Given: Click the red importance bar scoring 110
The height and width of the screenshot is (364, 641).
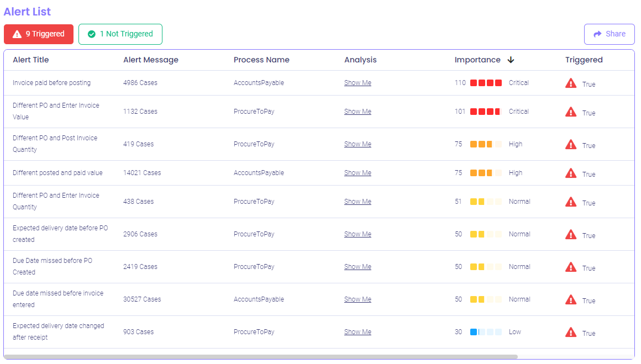Looking at the screenshot, I should click(x=486, y=83).
